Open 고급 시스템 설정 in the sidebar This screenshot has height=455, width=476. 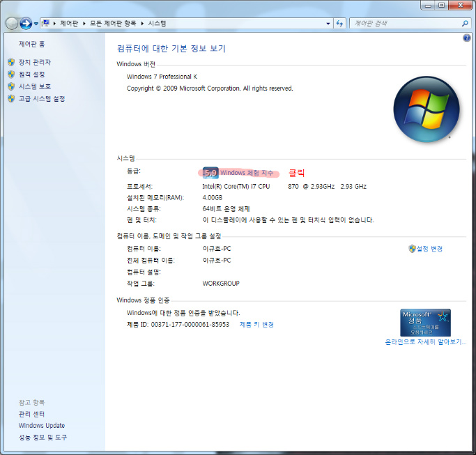[x=42, y=99]
